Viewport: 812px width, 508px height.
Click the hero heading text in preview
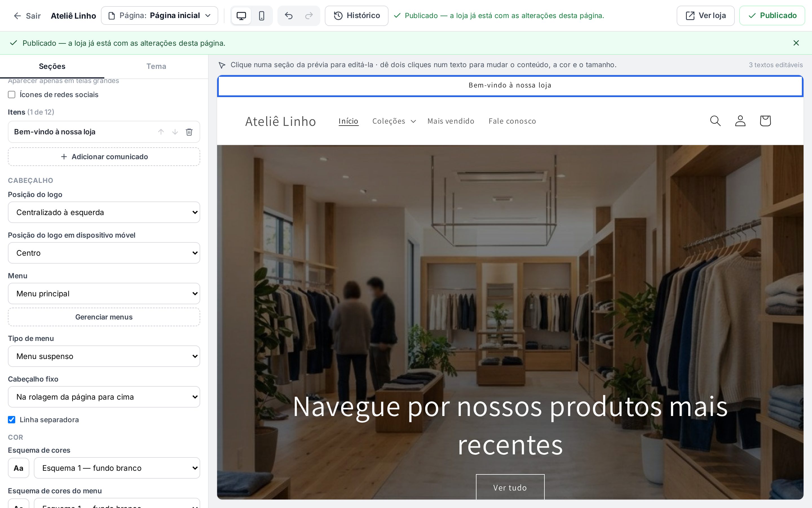pos(510,425)
